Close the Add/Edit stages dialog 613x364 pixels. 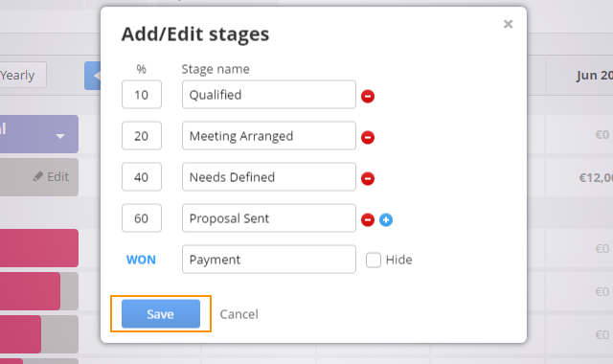click(508, 24)
